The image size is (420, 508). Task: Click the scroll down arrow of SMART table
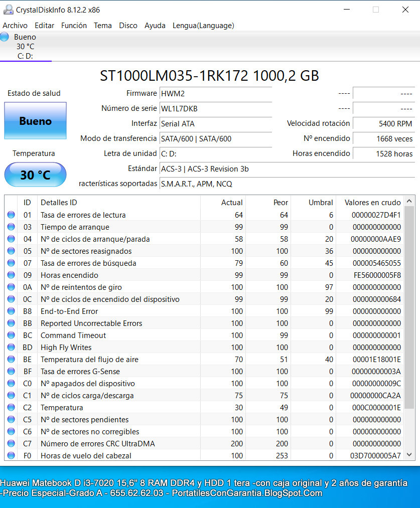pos(409,454)
